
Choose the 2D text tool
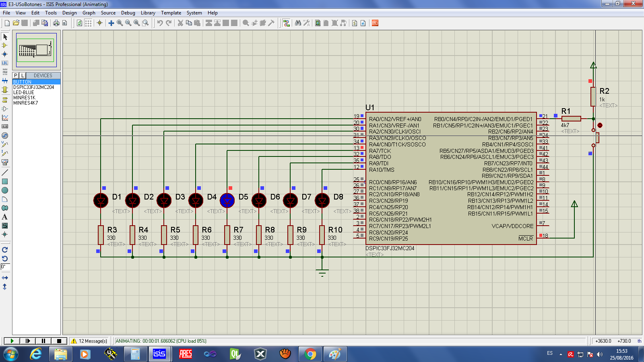click(x=5, y=217)
